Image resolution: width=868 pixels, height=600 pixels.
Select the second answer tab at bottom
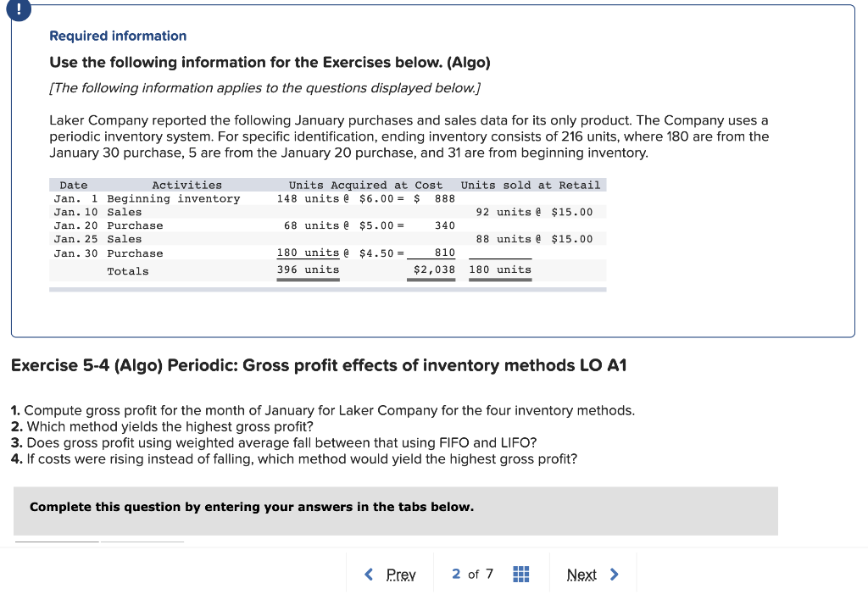(142, 541)
